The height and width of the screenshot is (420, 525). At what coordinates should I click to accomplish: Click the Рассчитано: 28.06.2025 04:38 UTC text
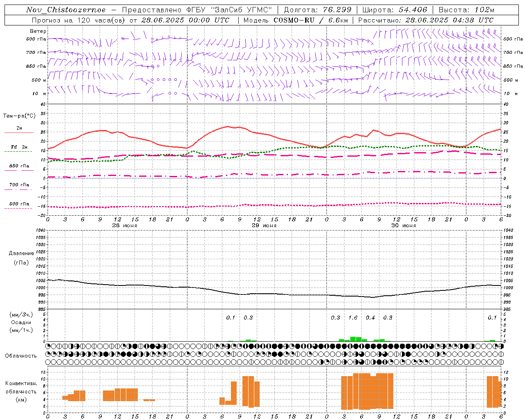tap(426, 20)
